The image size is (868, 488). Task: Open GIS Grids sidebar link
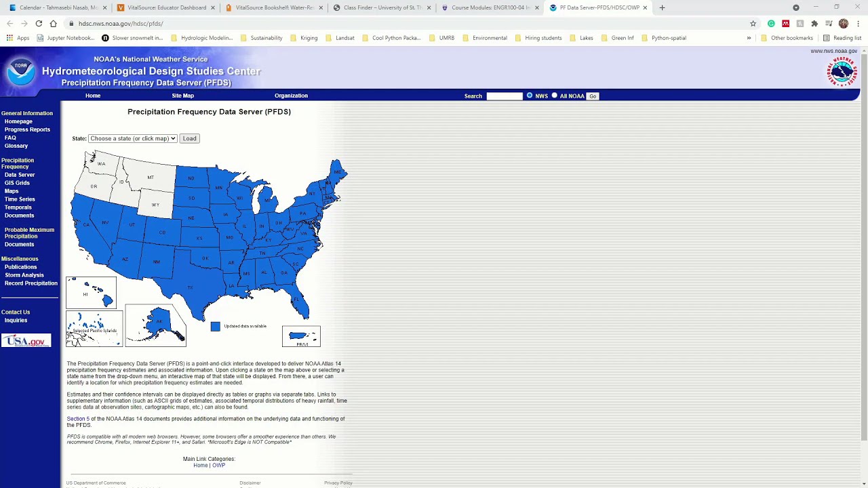click(17, 183)
